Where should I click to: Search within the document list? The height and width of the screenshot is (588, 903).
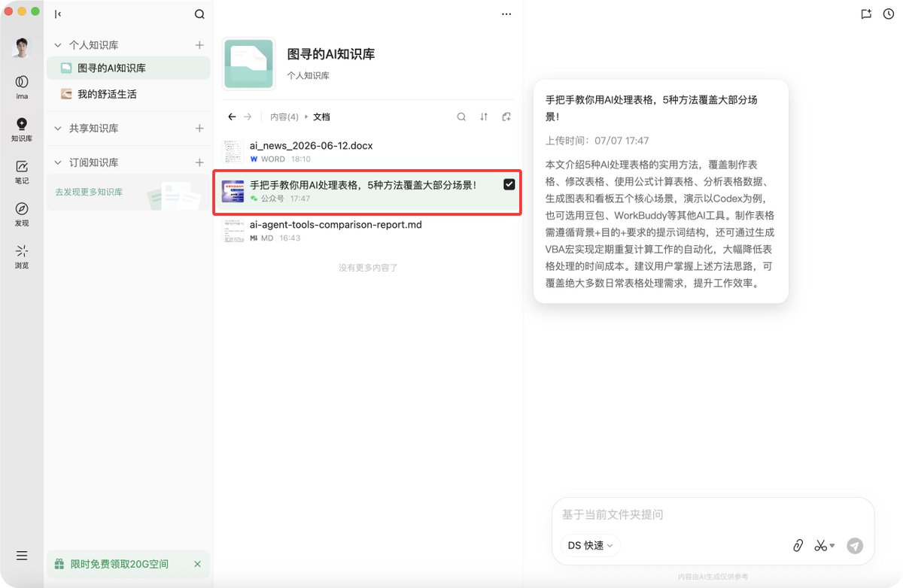461,117
